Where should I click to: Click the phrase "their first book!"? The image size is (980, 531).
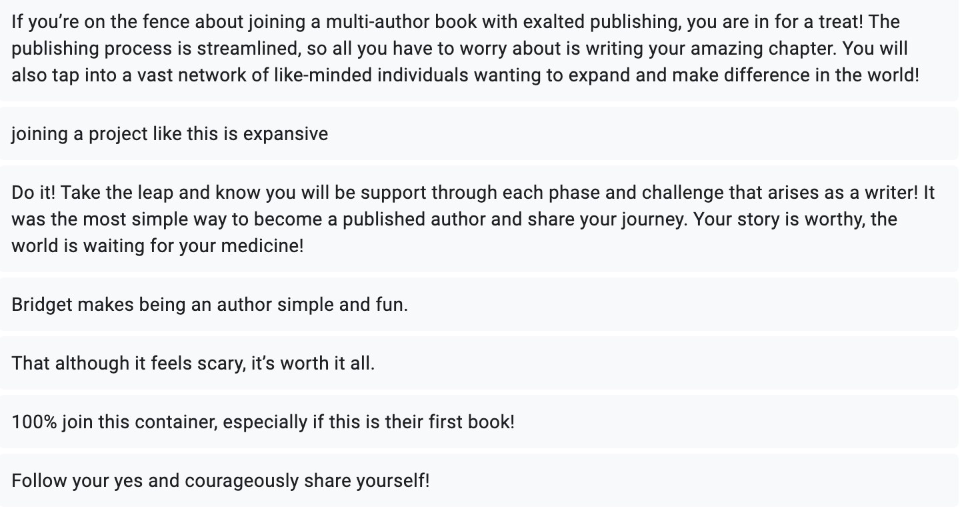point(450,422)
